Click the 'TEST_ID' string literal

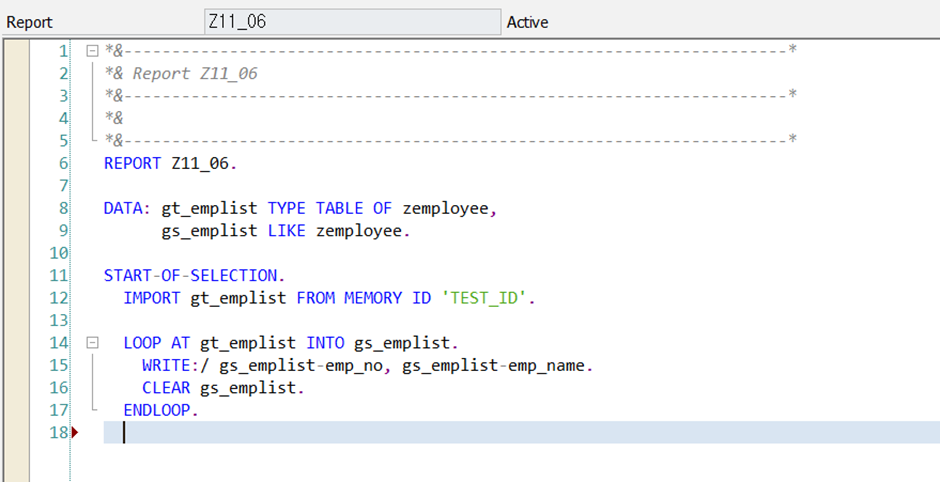(x=485, y=298)
